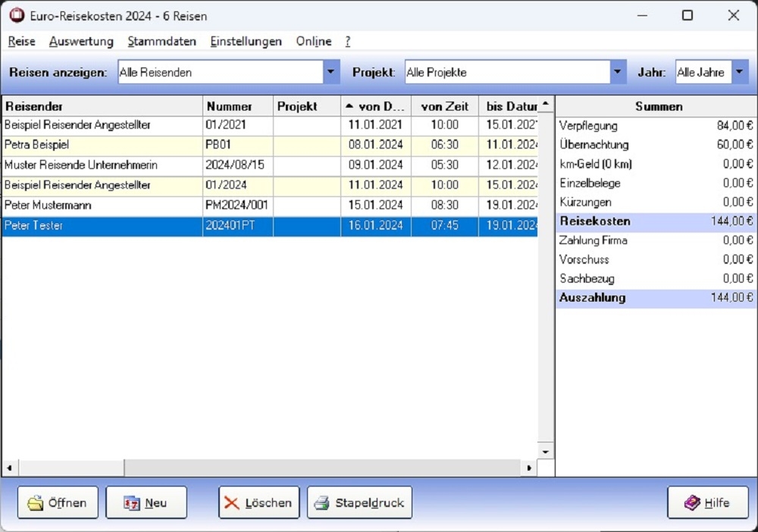Viewport: 758px width, 532px height.
Task: Click the Verpflegung sum row
Action: tap(656, 126)
